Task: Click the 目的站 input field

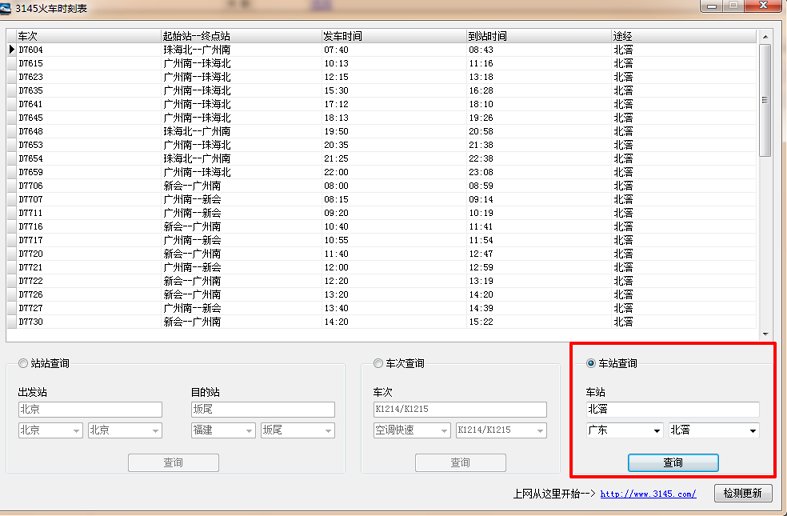Action: pos(263,409)
